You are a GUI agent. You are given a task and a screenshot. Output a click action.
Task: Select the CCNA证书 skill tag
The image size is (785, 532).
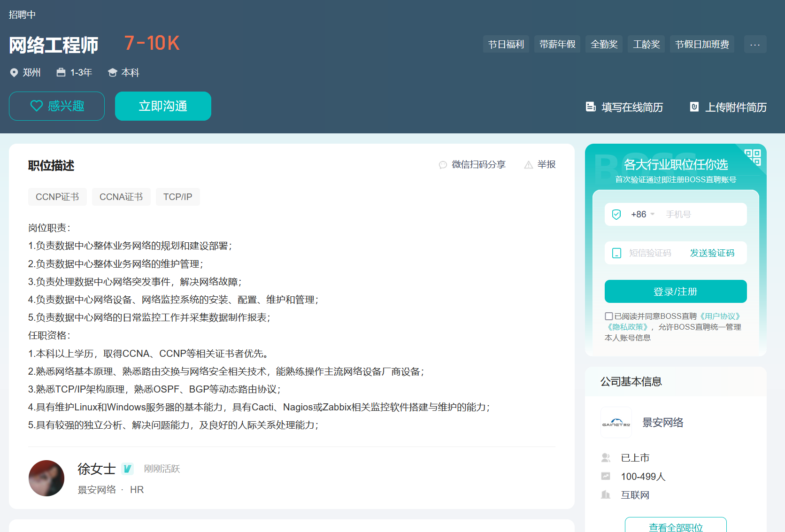(121, 197)
